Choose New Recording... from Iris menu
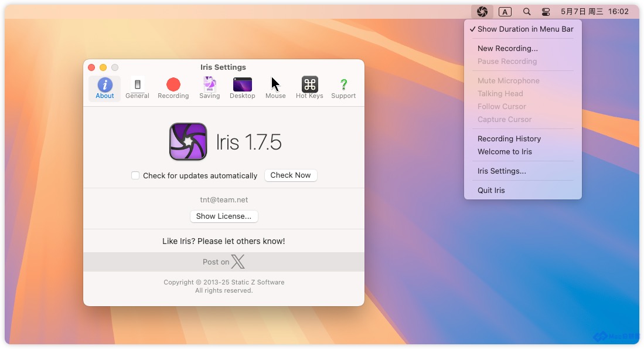This screenshot has height=349, width=644. (x=523, y=48)
